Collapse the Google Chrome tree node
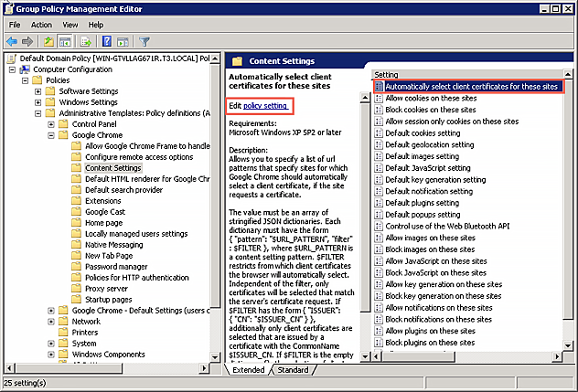578x392 pixels. 51,135
